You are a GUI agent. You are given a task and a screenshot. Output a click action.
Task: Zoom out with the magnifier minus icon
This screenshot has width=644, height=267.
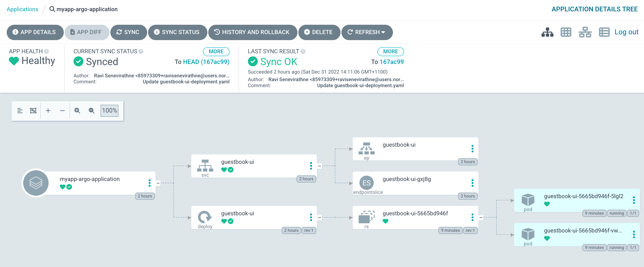tap(91, 110)
